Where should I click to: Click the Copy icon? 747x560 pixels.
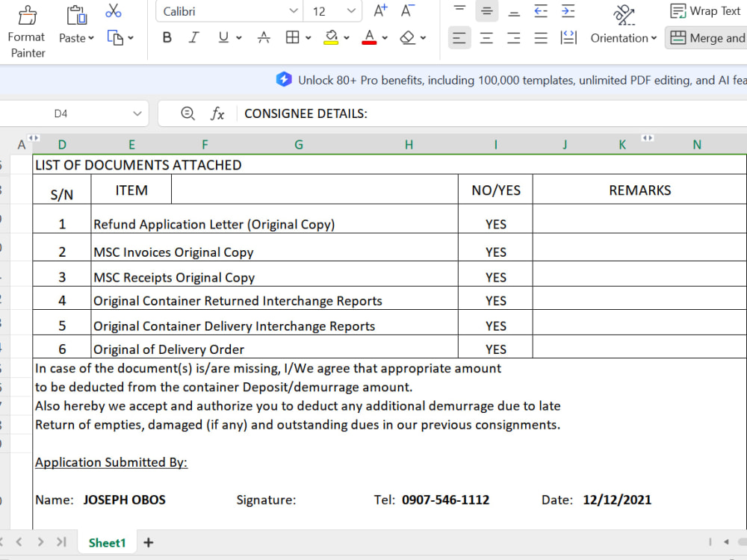pos(115,37)
